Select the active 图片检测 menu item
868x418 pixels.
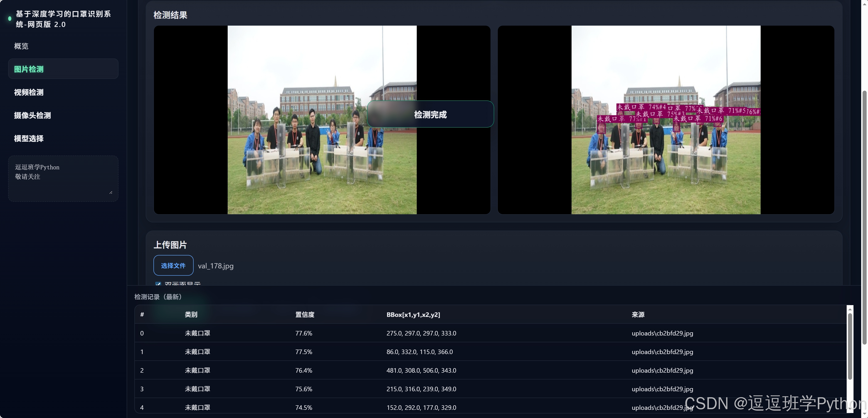[x=63, y=69]
